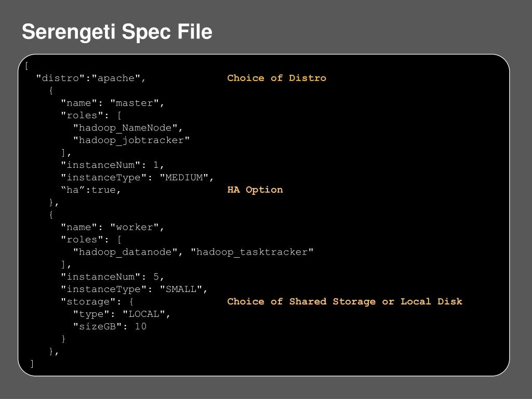Click the "distro":"apache" line
The height and width of the screenshot is (399, 532).
coord(91,78)
